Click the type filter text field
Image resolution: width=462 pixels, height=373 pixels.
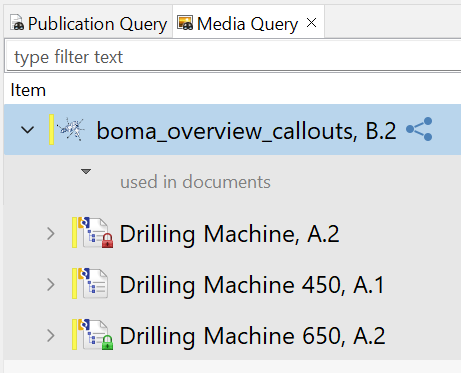pos(233,57)
